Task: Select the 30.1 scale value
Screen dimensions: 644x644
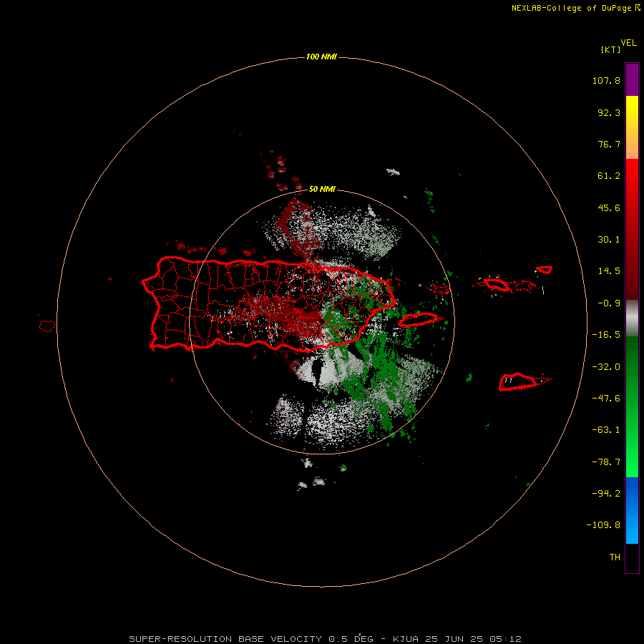Action: point(609,240)
